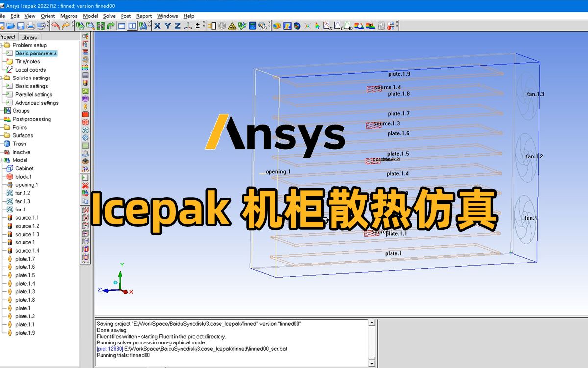
Task: Switch to the Library tab
Action: 29,36
